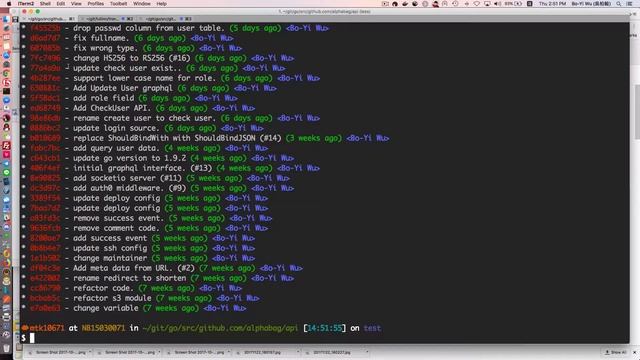Open the Edit menu
The width and height of the screenshot is (640, 360).
point(61,4)
